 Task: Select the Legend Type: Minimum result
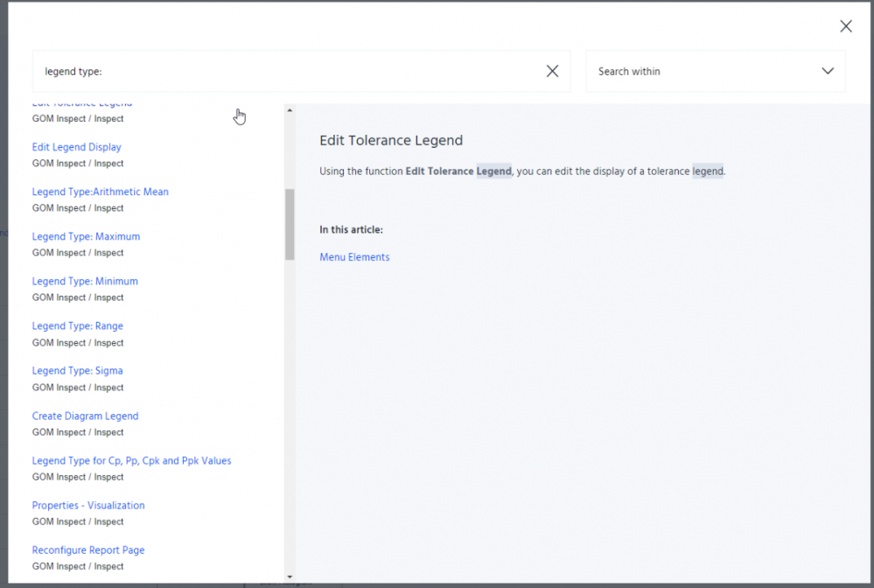85,281
